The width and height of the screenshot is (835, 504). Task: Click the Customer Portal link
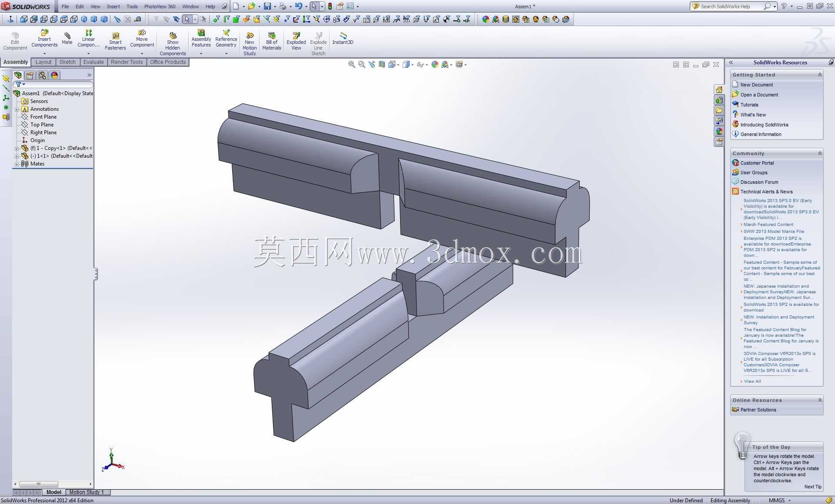pyautogui.click(x=757, y=163)
